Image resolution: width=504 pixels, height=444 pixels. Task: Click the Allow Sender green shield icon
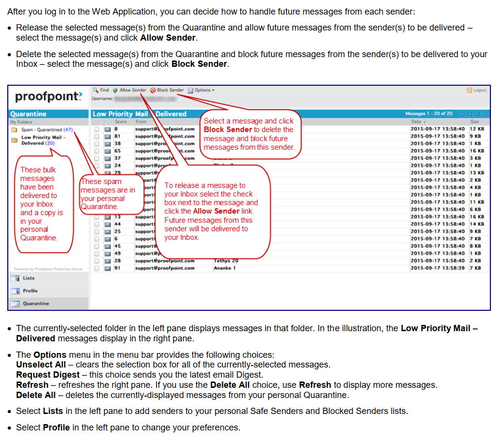(115, 91)
